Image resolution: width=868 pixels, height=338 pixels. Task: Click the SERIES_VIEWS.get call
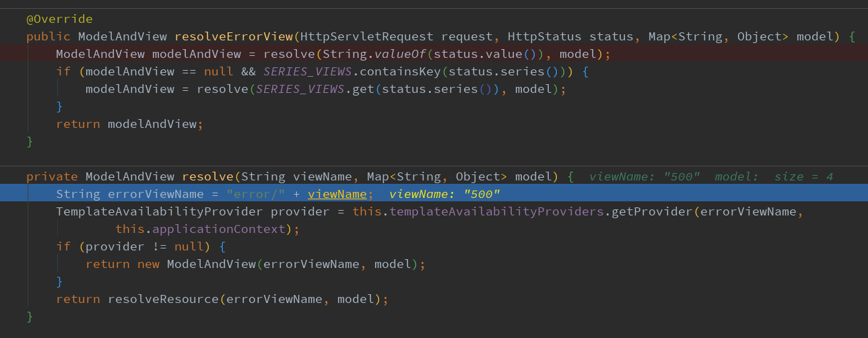pyautogui.click(x=315, y=89)
